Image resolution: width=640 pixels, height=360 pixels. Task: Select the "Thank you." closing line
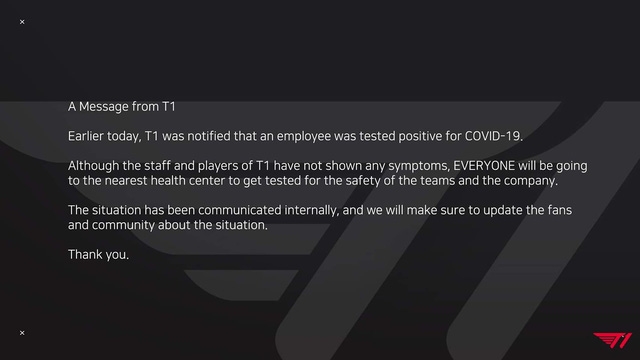[x=98, y=255]
